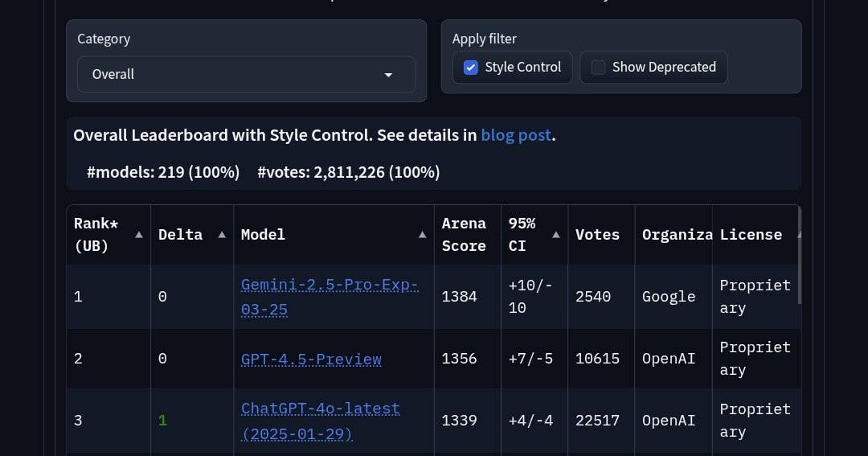Screen dimensions: 868x456
Task: Select the Votes cell 22517
Action: tap(600, 421)
